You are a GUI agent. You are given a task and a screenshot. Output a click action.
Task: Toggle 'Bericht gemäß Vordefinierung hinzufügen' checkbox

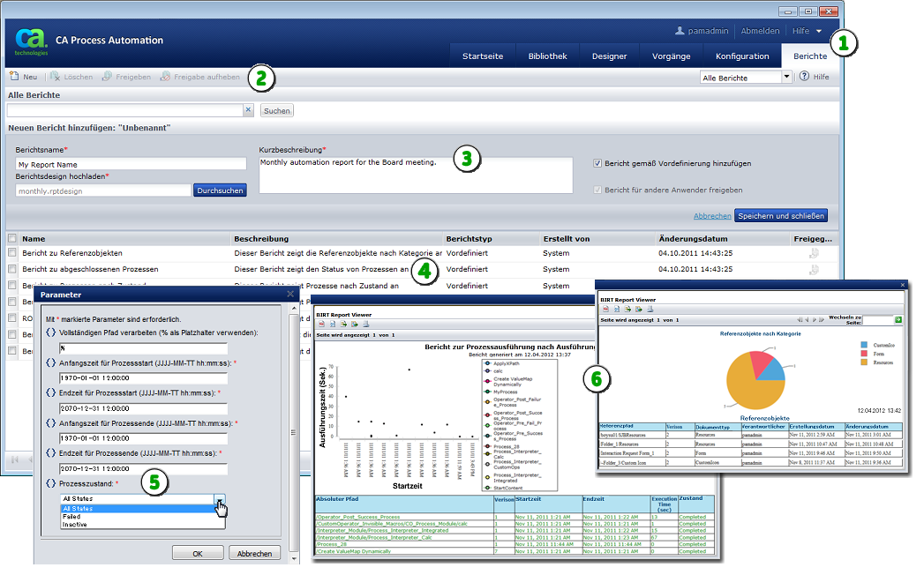[597, 163]
